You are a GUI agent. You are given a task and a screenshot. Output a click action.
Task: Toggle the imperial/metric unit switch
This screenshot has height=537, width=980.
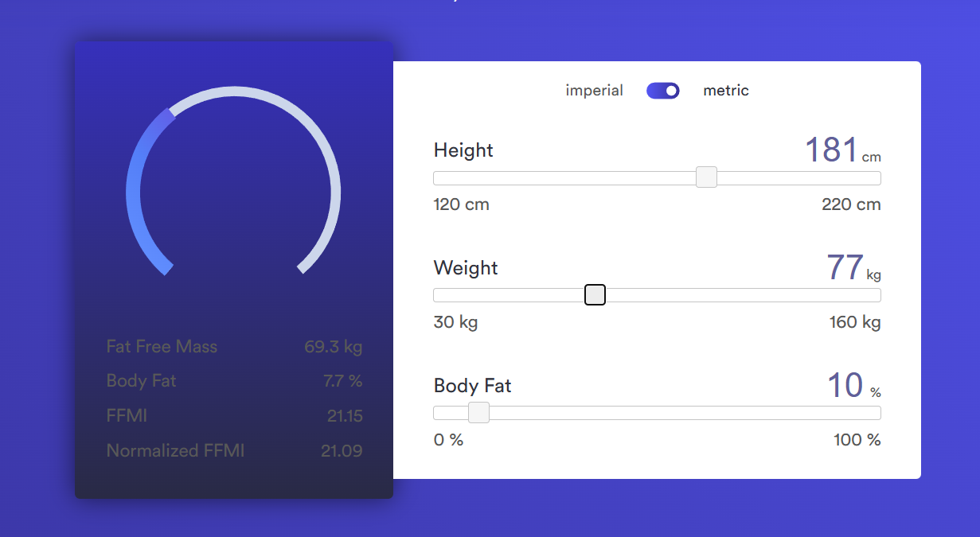(662, 91)
